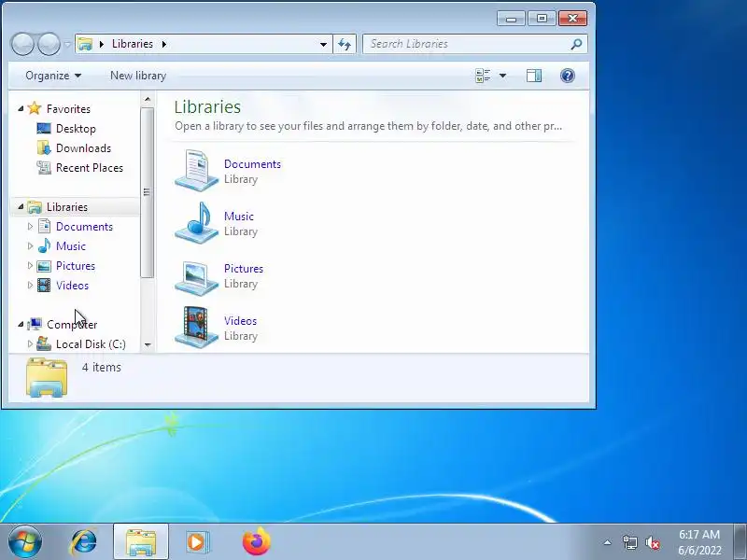Select Favorites star icon
Screen dimensions: 747x560
point(35,108)
